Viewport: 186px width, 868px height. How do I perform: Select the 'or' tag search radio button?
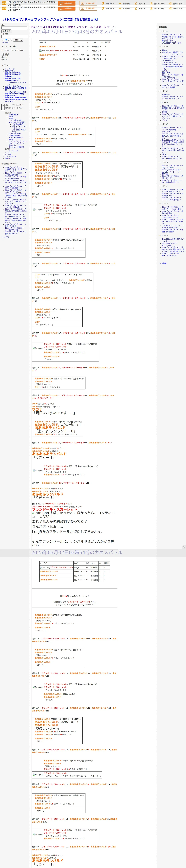[x=11, y=39]
